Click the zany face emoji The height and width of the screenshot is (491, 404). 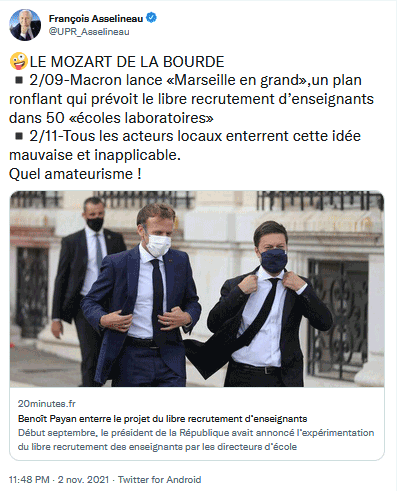[19, 61]
